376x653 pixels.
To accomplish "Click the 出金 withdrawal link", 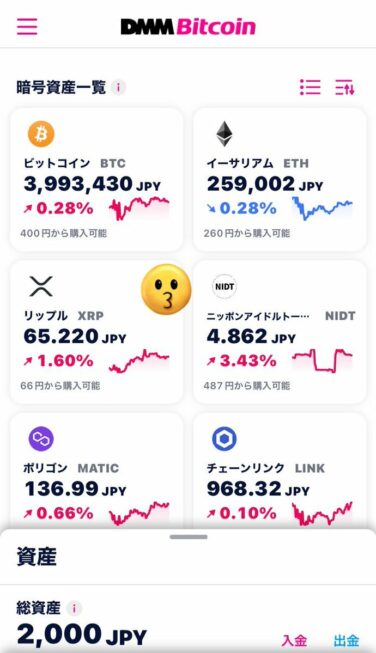I will (x=346, y=641).
